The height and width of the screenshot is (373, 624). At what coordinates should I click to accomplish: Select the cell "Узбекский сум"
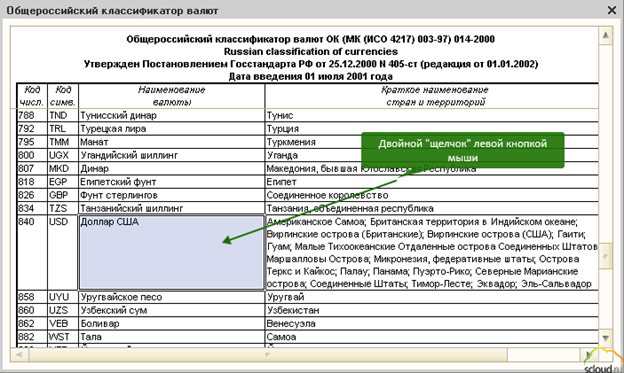172,310
